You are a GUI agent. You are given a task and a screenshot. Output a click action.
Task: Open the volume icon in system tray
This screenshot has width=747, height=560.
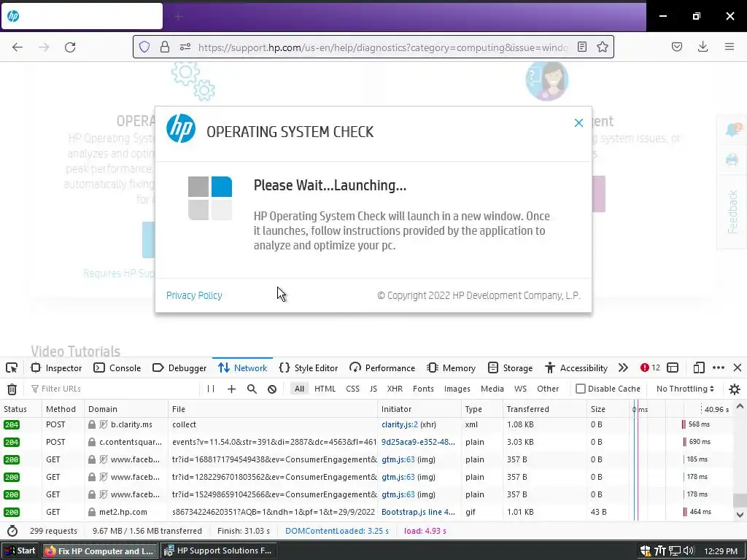pos(688,551)
